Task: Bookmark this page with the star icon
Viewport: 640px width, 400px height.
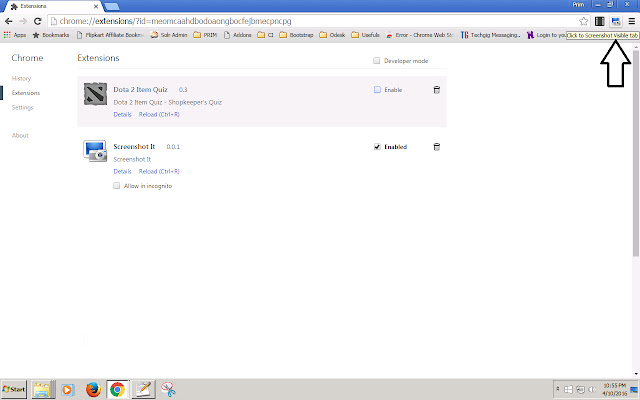Action: tap(584, 21)
